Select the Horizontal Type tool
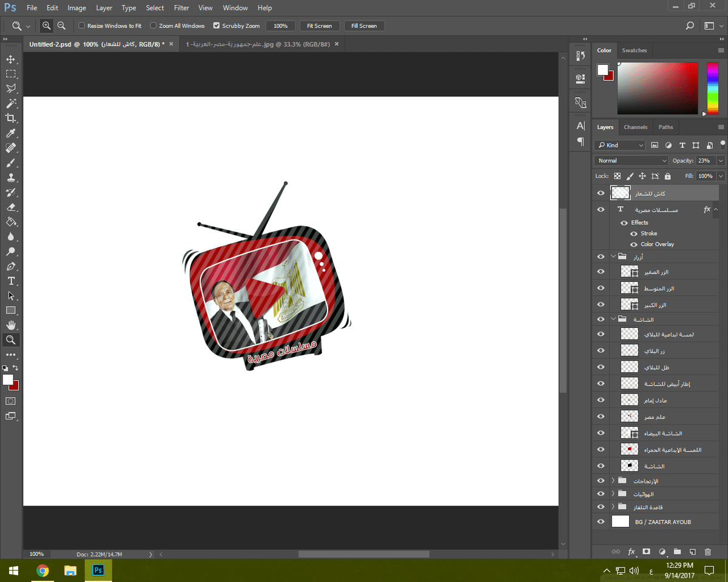 10,281
